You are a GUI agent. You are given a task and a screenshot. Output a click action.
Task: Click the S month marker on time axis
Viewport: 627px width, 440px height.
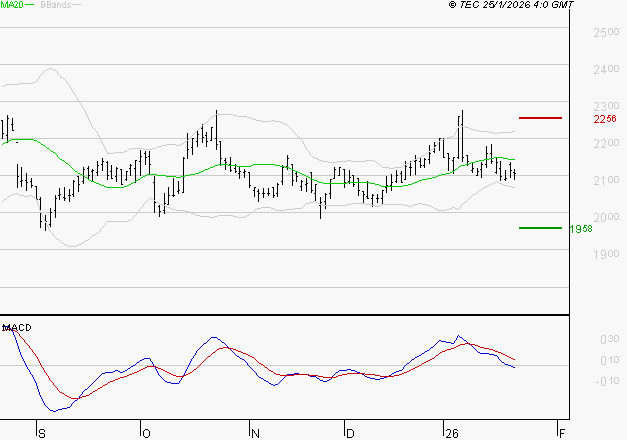pos(42,434)
